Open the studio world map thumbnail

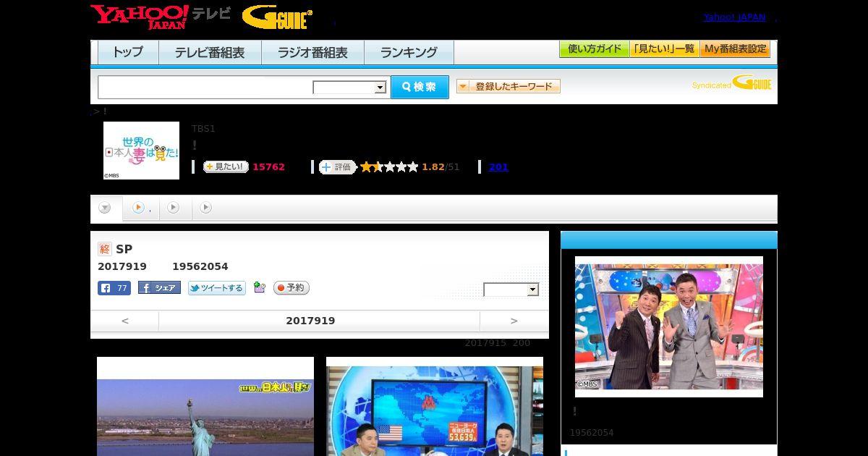pos(435,406)
